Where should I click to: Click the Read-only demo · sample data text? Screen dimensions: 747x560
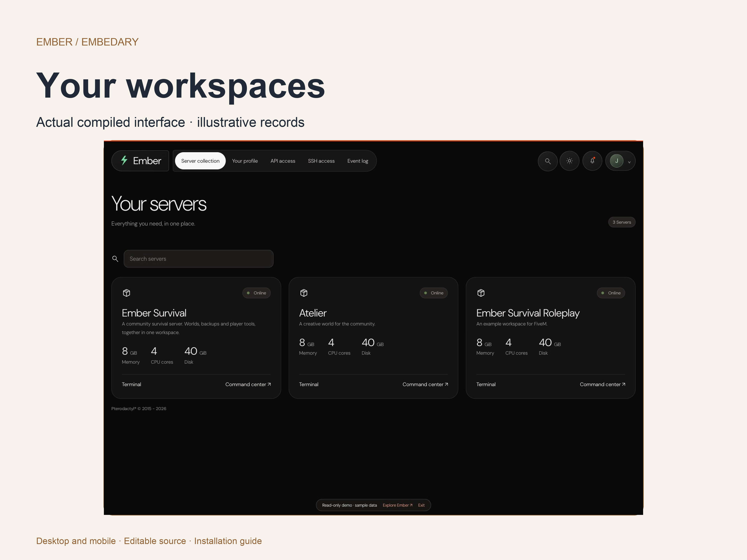coord(349,505)
